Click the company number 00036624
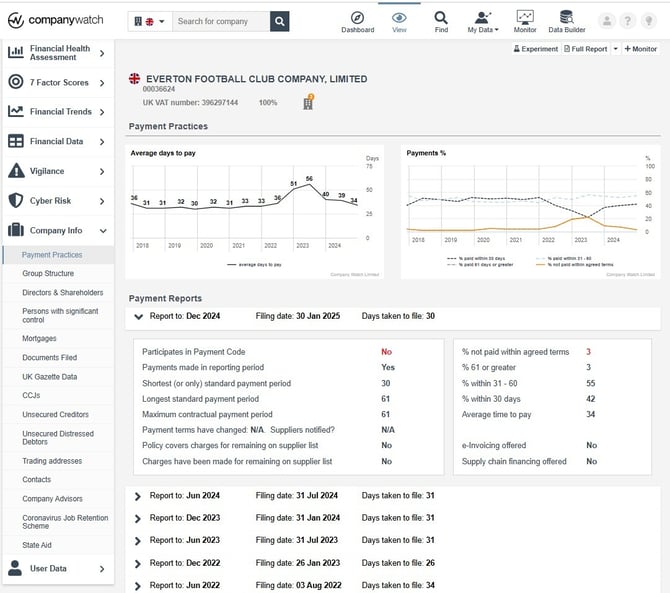670x593 pixels. (159, 89)
